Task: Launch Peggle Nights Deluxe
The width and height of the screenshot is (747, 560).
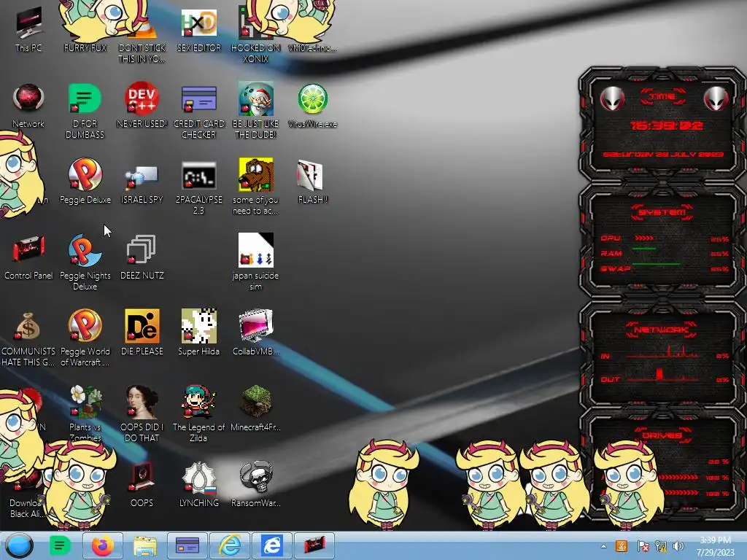Action: pos(85,261)
